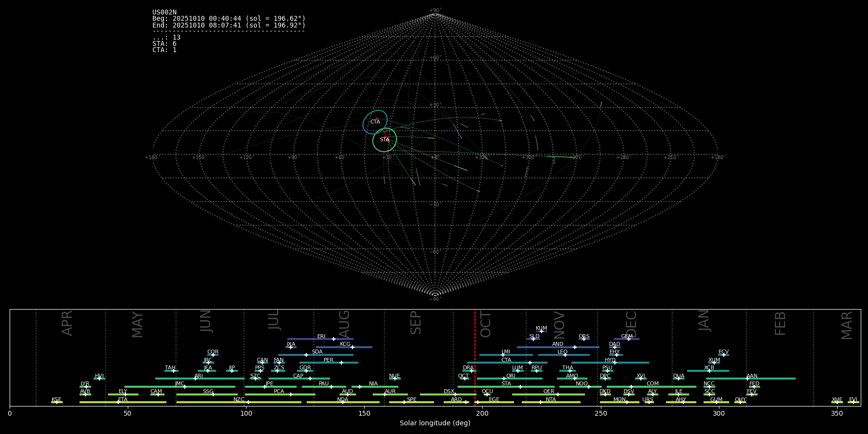Select the LYR shower label in timeline
The height and width of the screenshot is (434, 868).
click(85, 384)
